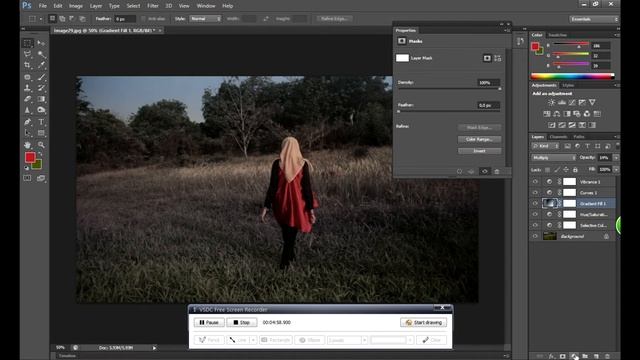The height and width of the screenshot is (360, 640).
Task: Click Color Range button in Properties
Action: point(480,139)
